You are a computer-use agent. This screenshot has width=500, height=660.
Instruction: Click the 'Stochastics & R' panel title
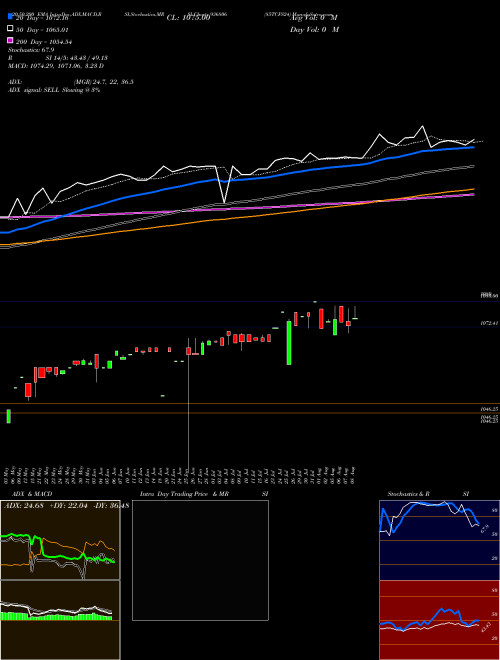(x=408, y=494)
